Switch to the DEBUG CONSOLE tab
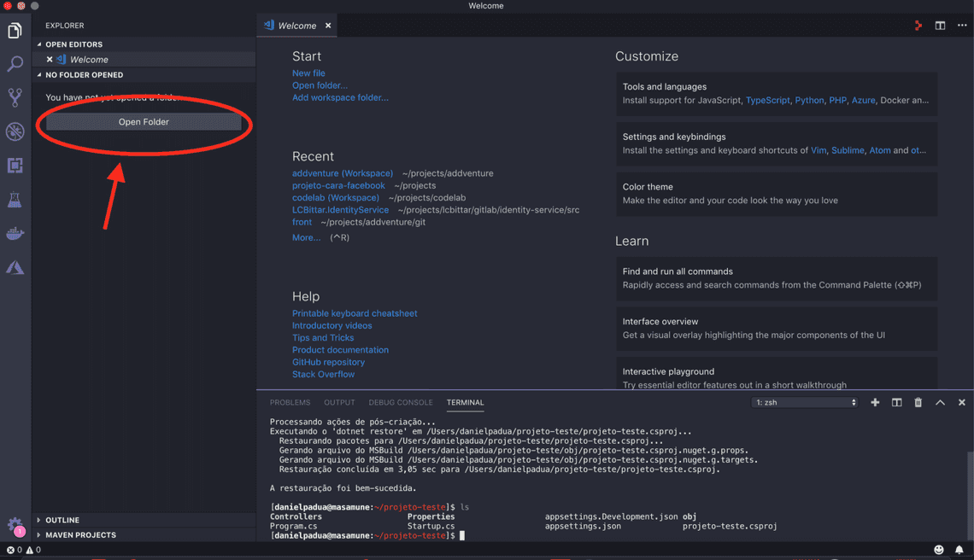Image resolution: width=974 pixels, height=560 pixels. pos(401,402)
